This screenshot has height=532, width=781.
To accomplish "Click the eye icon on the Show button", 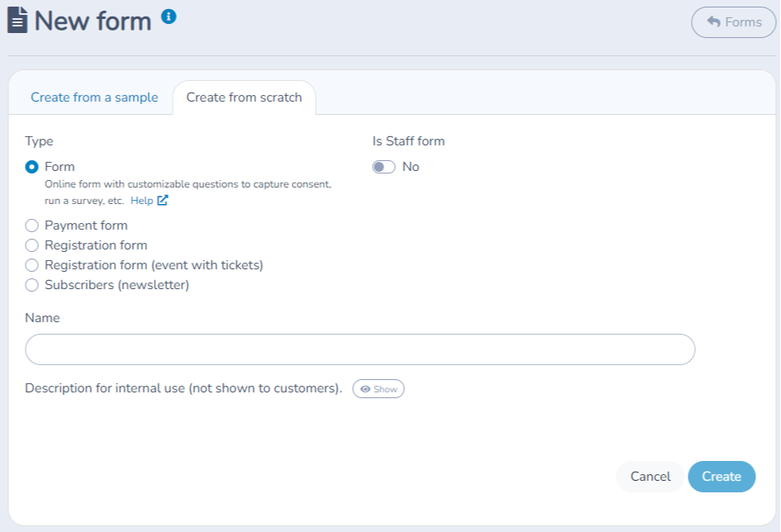I will pyautogui.click(x=365, y=388).
